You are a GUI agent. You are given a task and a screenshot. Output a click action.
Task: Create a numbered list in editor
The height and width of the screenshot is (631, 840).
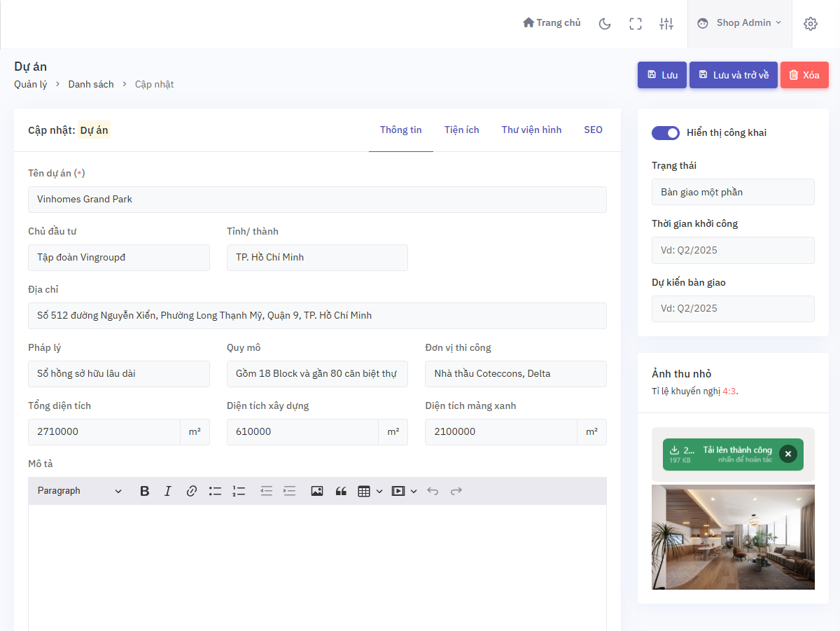coord(239,491)
